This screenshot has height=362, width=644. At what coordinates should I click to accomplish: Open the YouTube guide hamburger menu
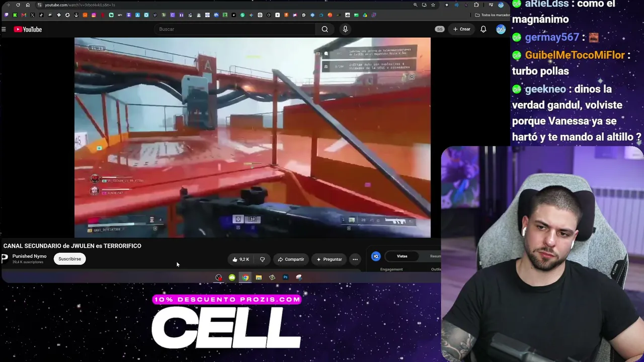coord(4,29)
